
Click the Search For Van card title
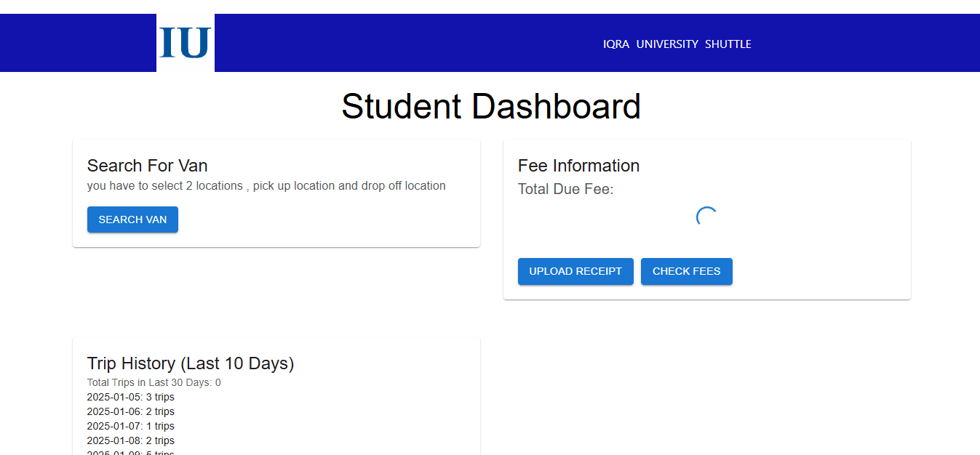(148, 166)
